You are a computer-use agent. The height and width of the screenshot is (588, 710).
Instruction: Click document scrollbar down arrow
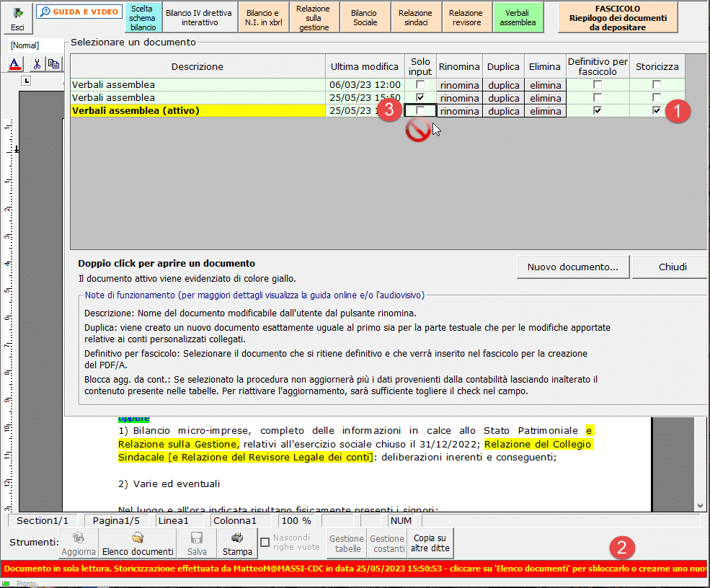pos(701,506)
